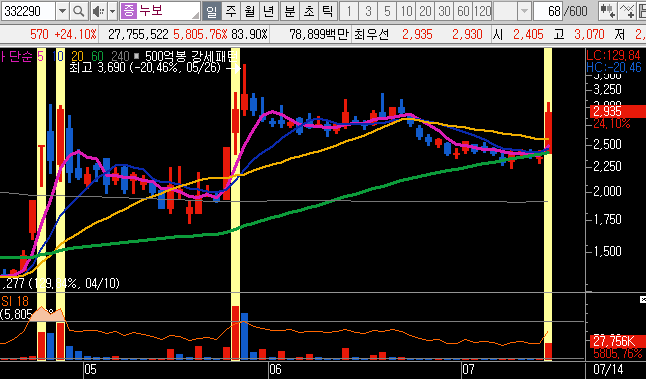Choose the 60 interval button

[x=463, y=11]
